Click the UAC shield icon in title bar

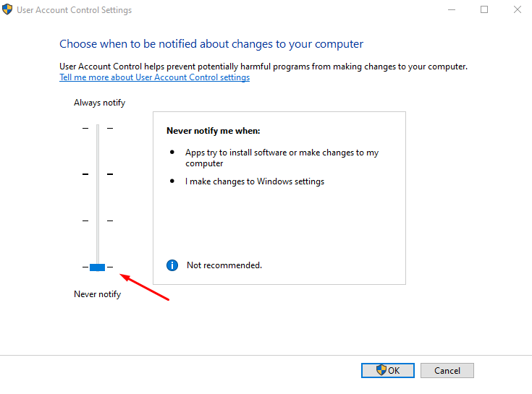8,10
